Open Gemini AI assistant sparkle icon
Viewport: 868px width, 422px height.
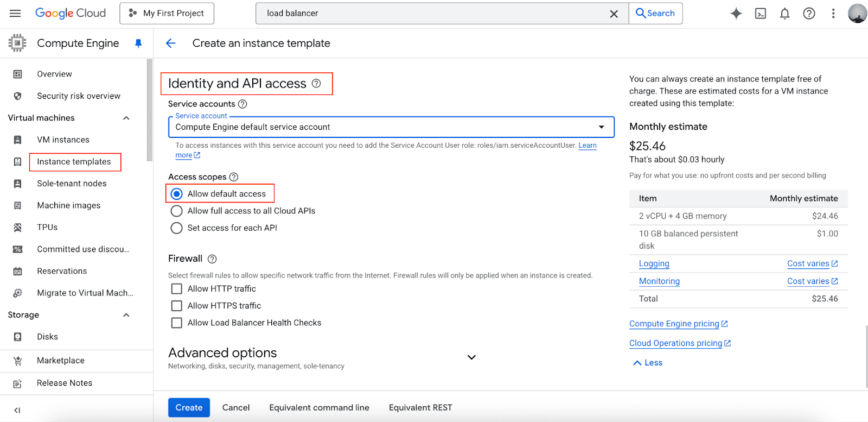point(736,14)
